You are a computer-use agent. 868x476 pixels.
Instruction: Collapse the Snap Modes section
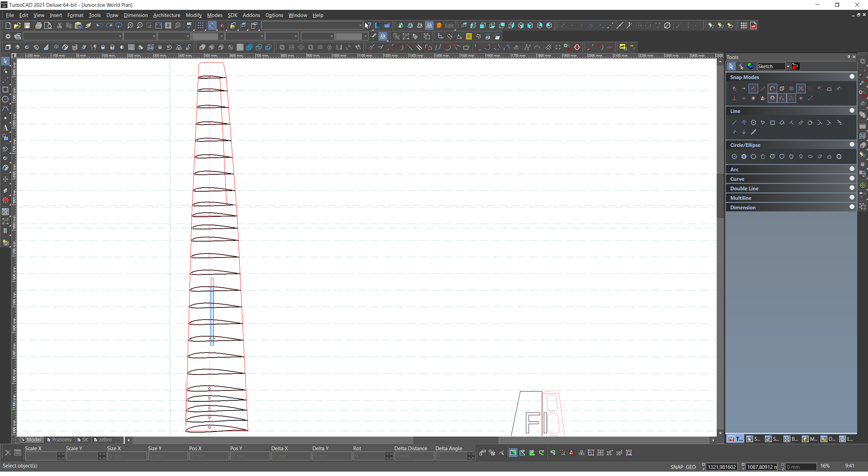pos(852,77)
